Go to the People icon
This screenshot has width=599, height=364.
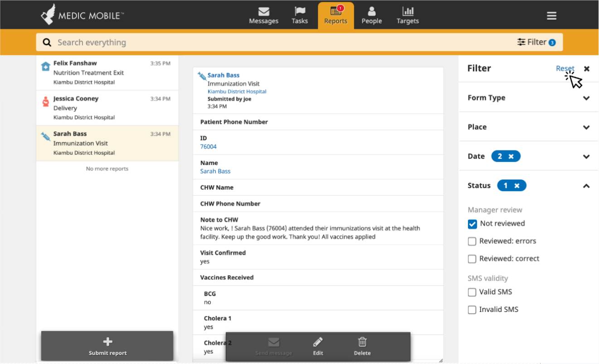372,11
